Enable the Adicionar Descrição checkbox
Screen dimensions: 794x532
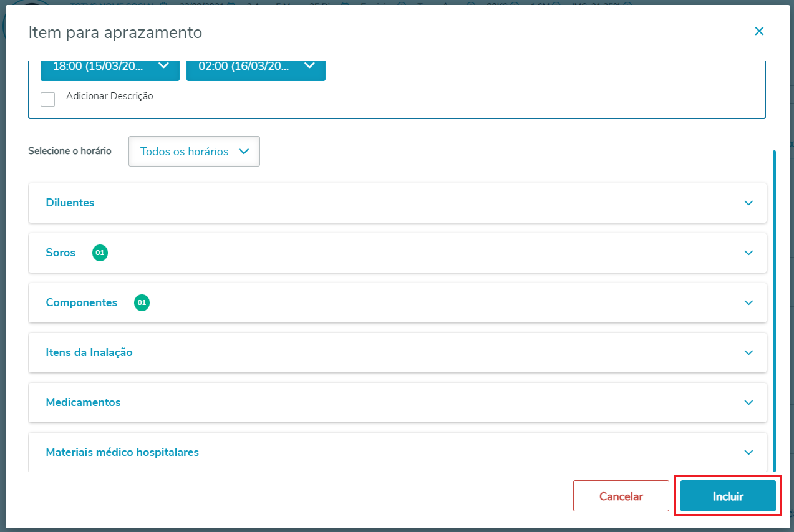(48, 99)
